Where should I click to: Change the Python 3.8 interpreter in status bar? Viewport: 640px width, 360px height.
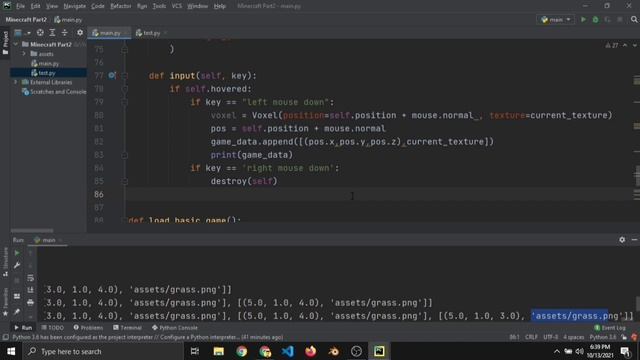(603, 337)
